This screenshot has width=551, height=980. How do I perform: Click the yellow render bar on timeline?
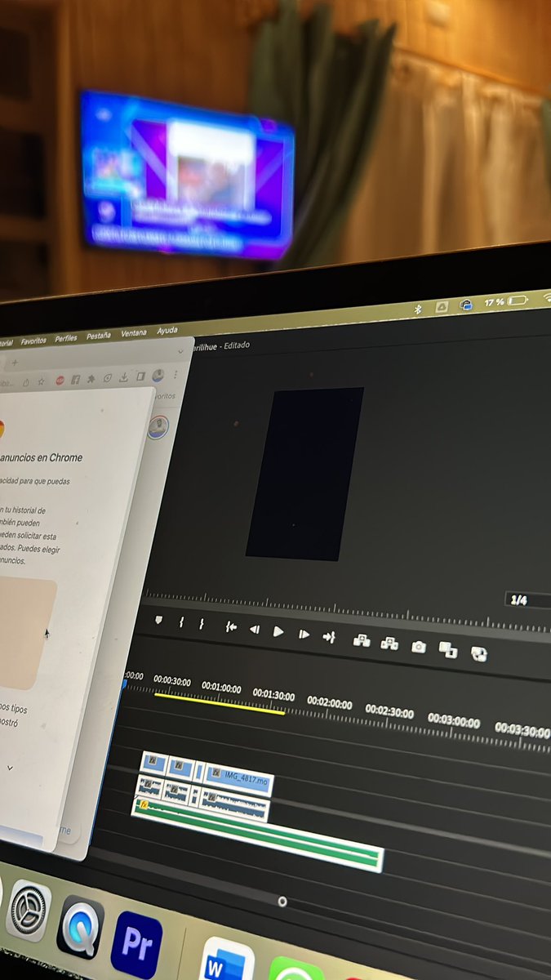(x=219, y=703)
